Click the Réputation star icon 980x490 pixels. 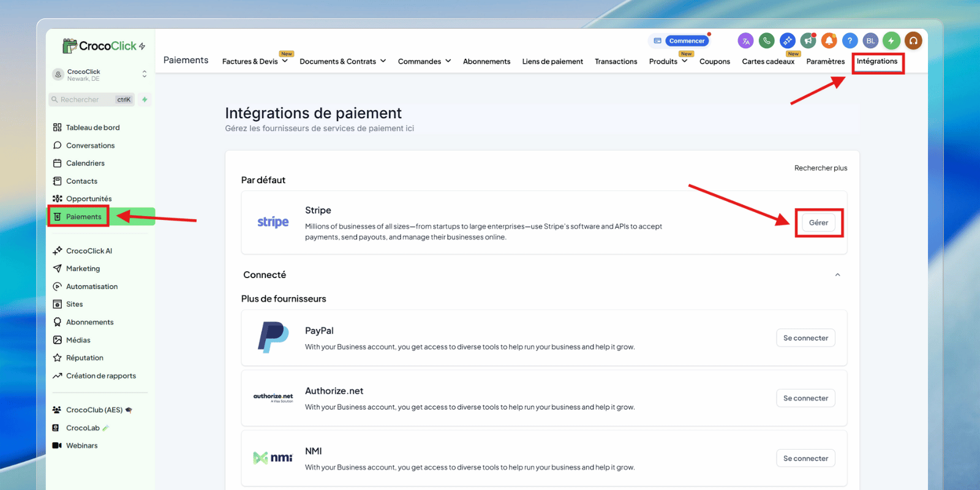(x=57, y=358)
